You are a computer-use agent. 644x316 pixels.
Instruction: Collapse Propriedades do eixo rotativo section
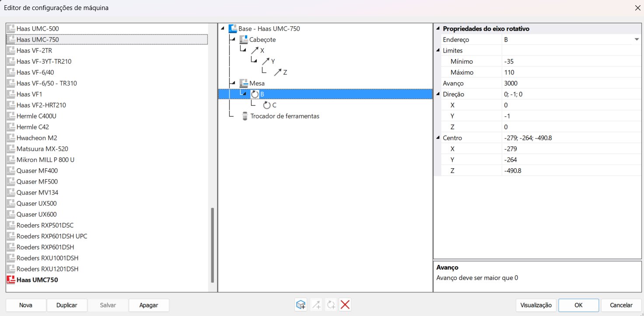coord(438,28)
